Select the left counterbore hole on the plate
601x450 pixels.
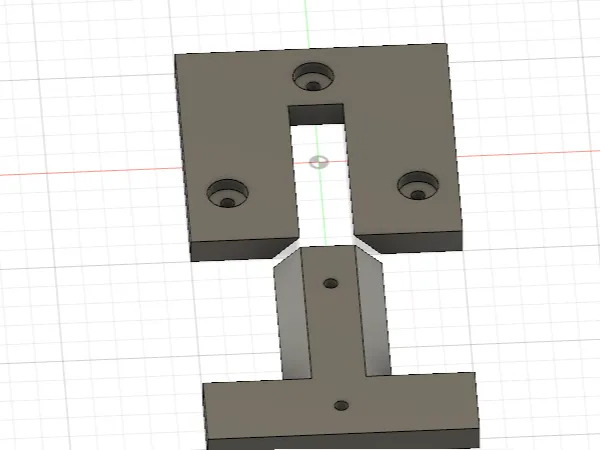(227, 193)
